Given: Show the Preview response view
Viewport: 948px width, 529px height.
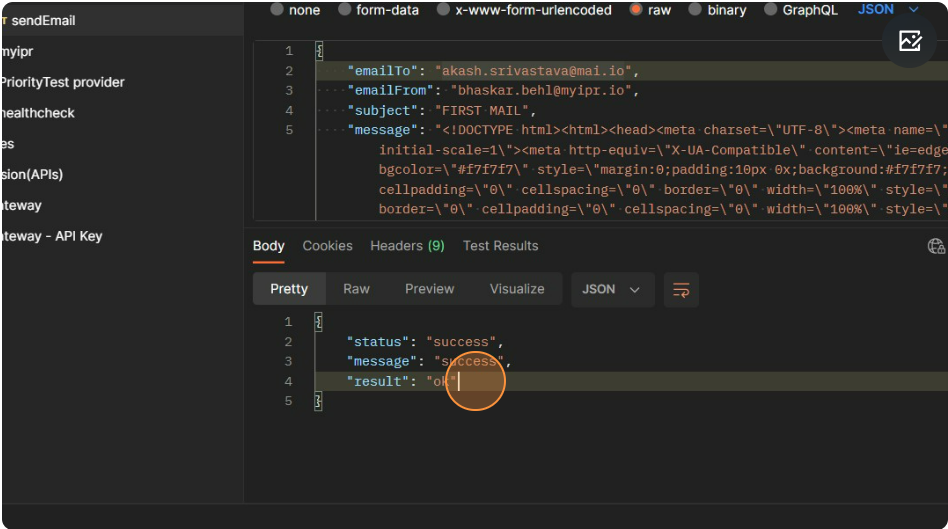Looking at the screenshot, I should coord(429,289).
